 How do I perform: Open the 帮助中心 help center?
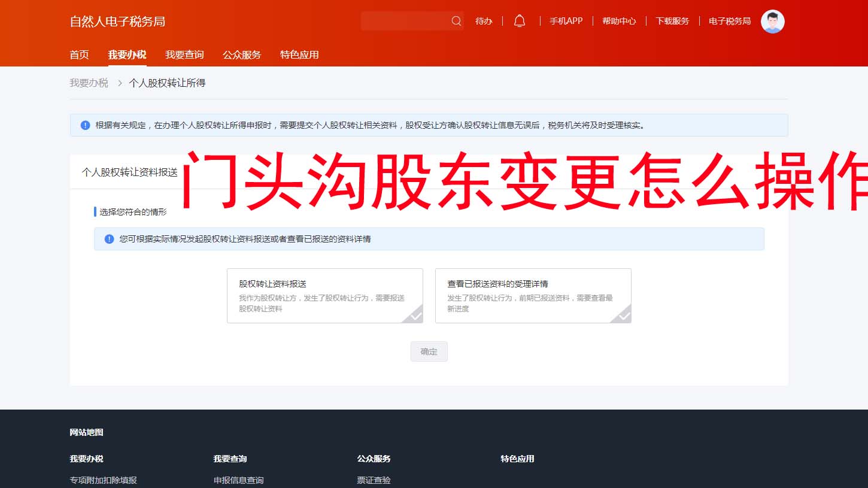(x=619, y=20)
